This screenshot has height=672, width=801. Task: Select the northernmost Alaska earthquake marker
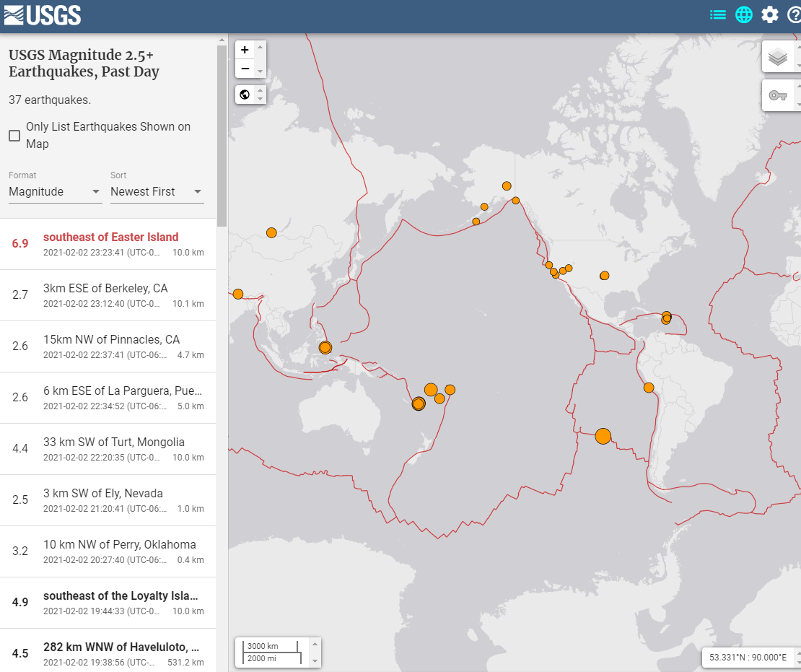click(507, 186)
